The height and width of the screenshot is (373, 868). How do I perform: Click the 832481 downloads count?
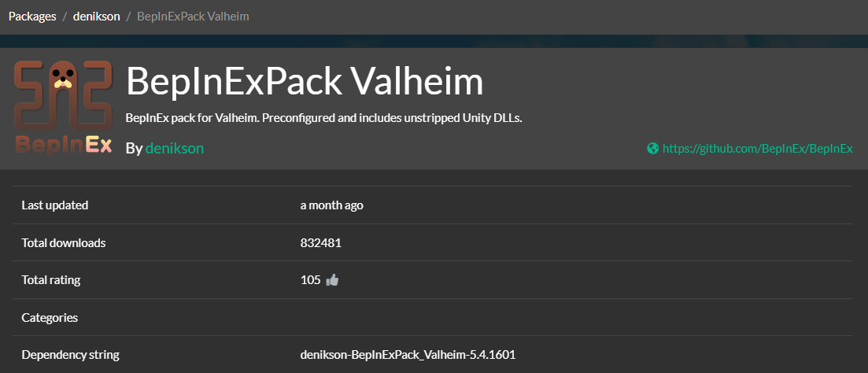(x=321, y=243)
